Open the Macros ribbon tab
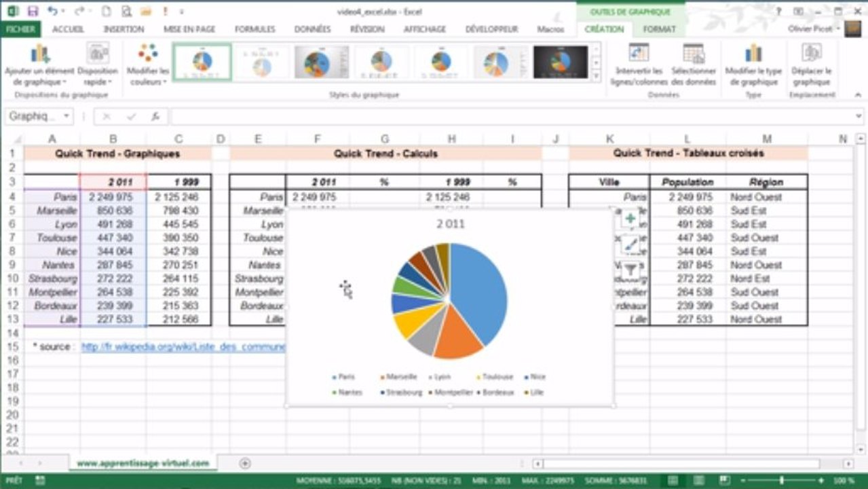The height and width of the screenshot is (489, 868). (550, 29)
